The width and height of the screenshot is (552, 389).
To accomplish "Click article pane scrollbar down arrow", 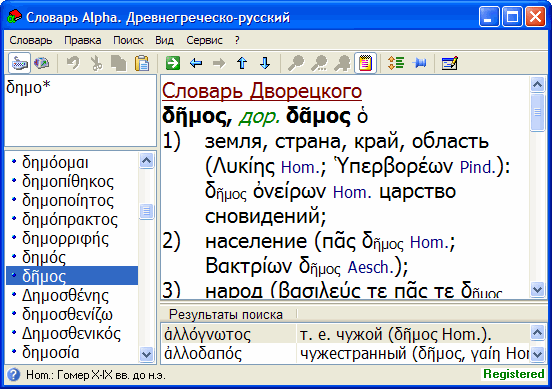I will point(537,290).
